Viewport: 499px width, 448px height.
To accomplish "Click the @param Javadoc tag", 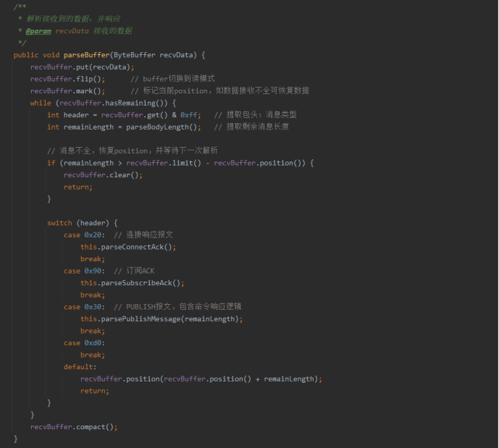I will [x=38, y=31].
